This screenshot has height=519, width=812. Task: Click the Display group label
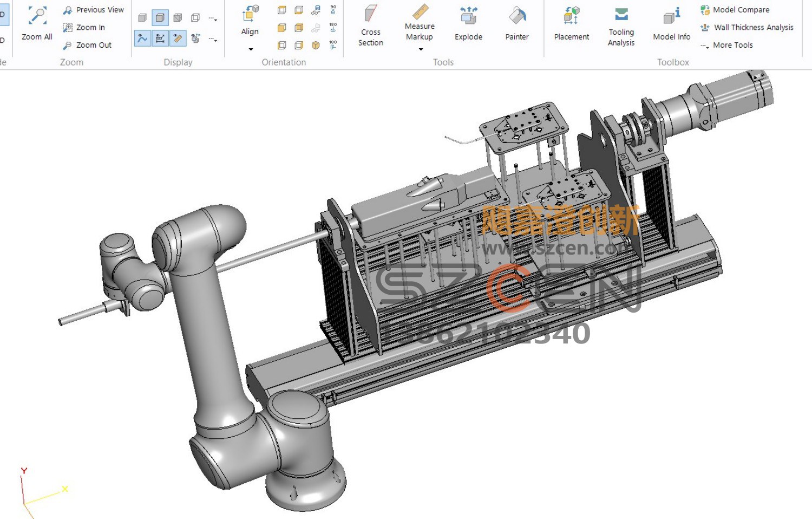coord(178,62)
